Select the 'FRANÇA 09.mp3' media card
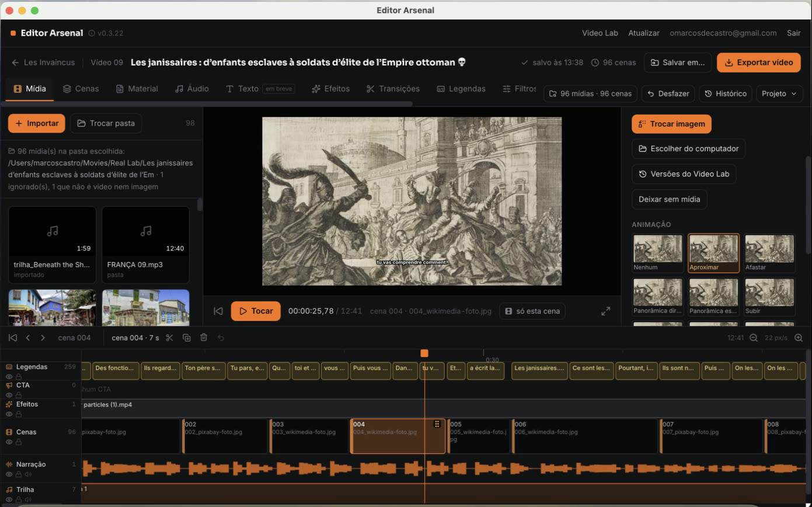Image resolution: width=812 pixels, height=507 pixels. pos(145,245)
